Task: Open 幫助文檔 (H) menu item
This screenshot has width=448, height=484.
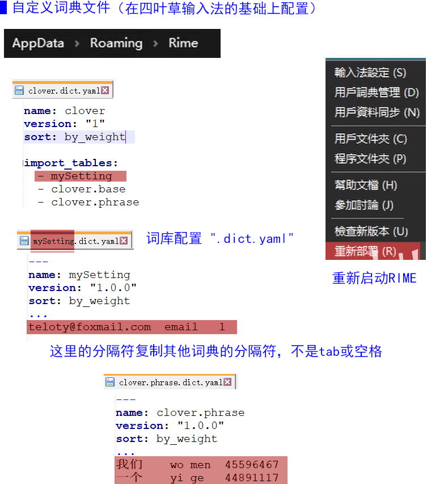Action: (366, 185)
